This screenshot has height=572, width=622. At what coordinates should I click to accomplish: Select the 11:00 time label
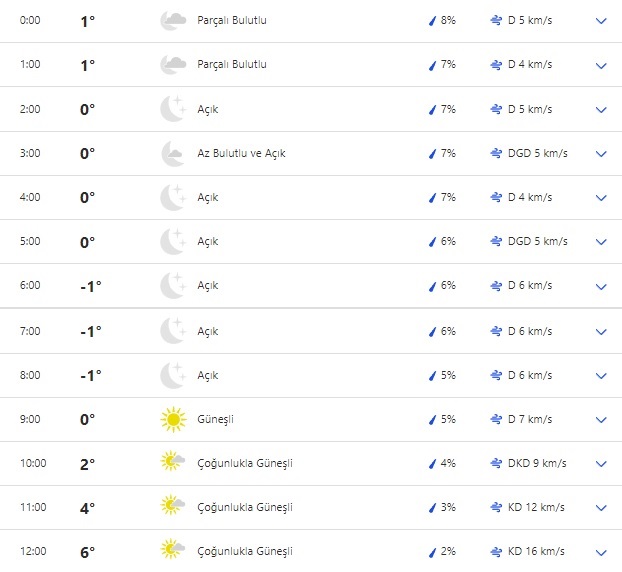31,508
